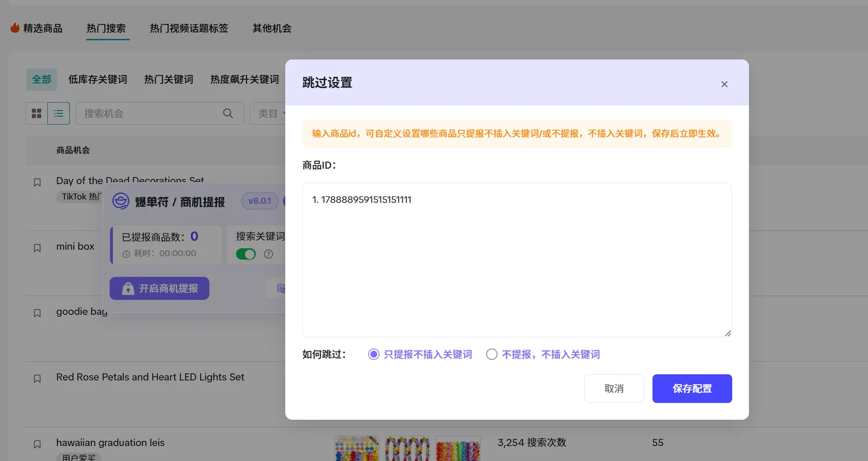Click inside the 商品ID text area
This screenshot has height=461, width=868.
[x=517, y=260]
